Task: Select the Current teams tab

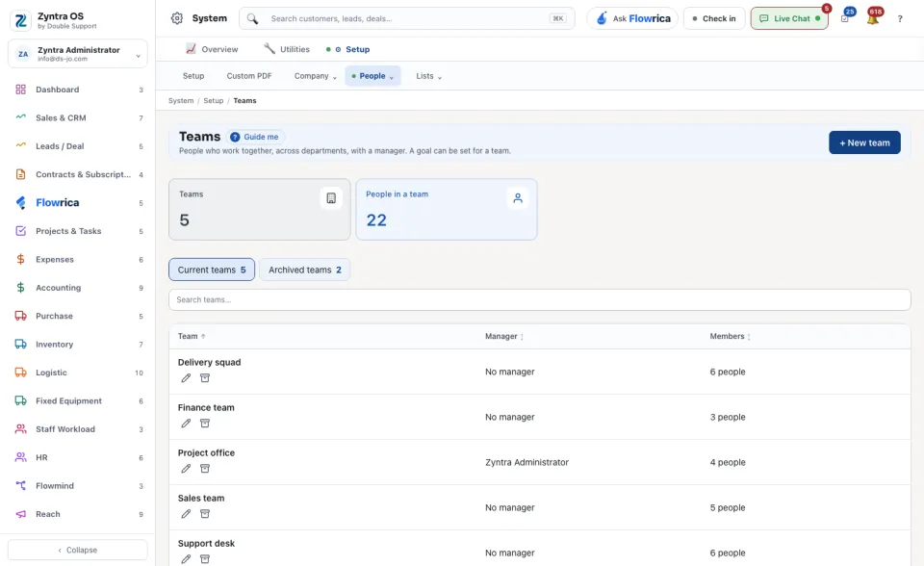Action: point(212,270)
